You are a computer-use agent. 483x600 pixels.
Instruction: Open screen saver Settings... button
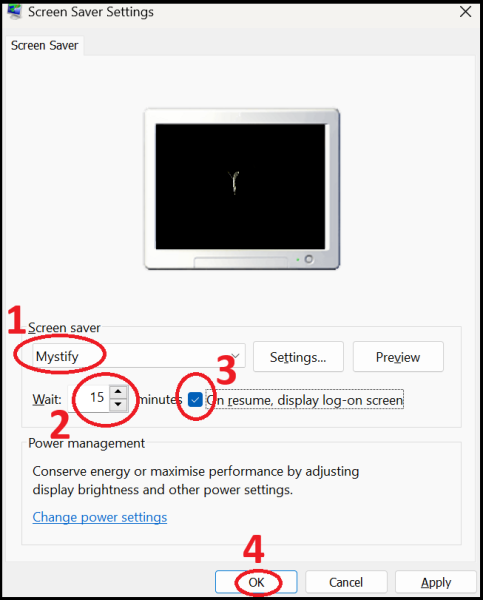[298, 357]
